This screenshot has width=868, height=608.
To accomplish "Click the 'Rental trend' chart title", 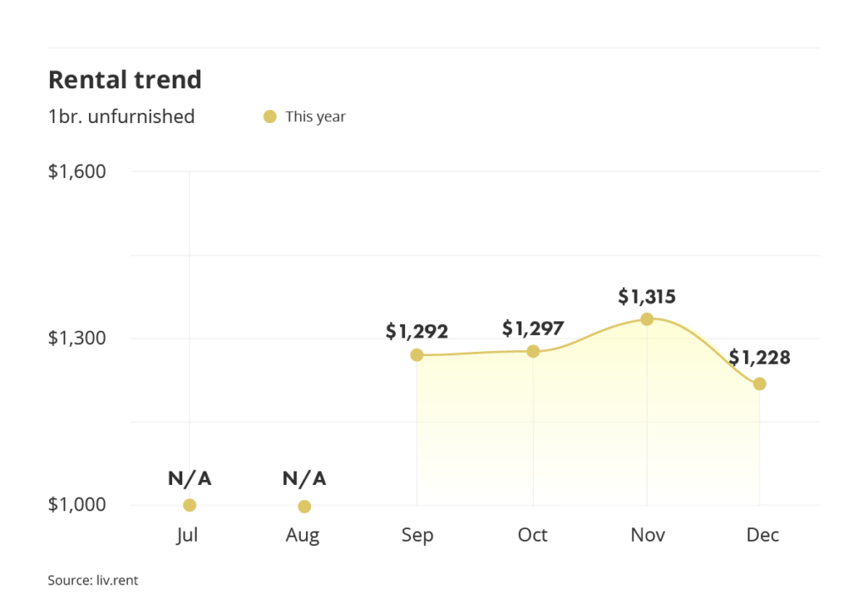I will (125, 80).
